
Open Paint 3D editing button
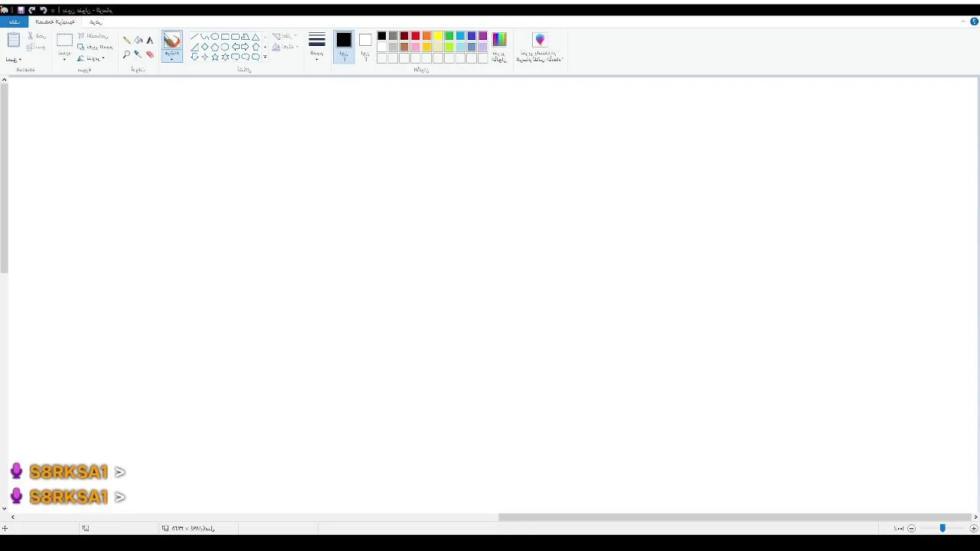[x=540, y=47]
